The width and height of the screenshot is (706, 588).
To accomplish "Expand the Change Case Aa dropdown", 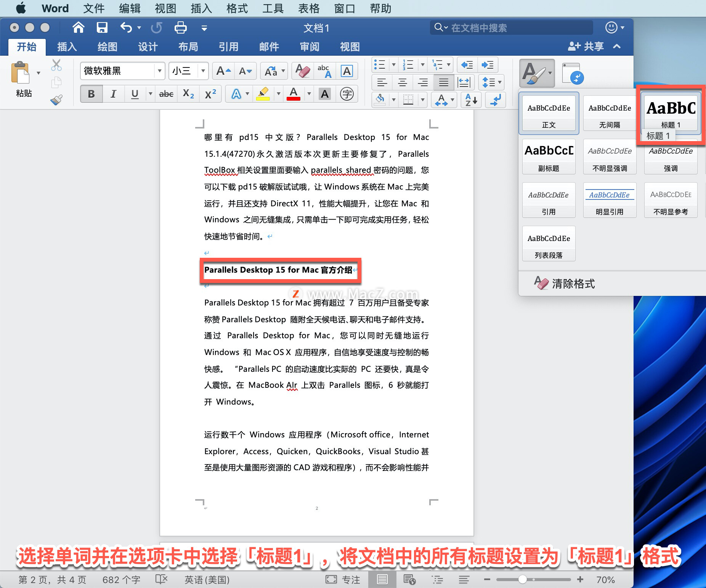I will pos(283,71).
